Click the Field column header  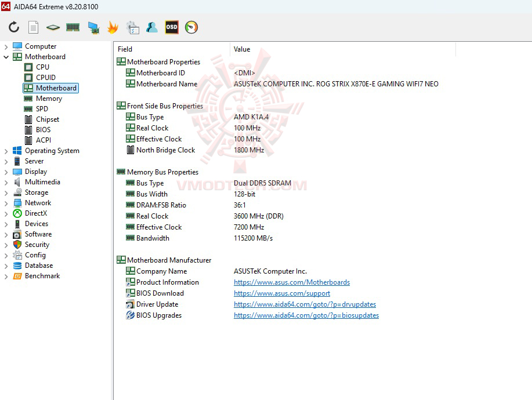[x=172, y=49]
